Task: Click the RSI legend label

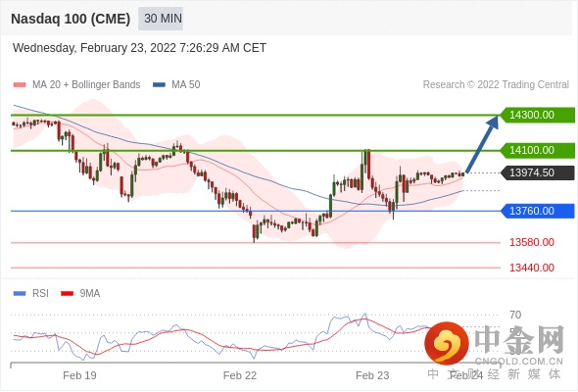Action: click(40, 294)
